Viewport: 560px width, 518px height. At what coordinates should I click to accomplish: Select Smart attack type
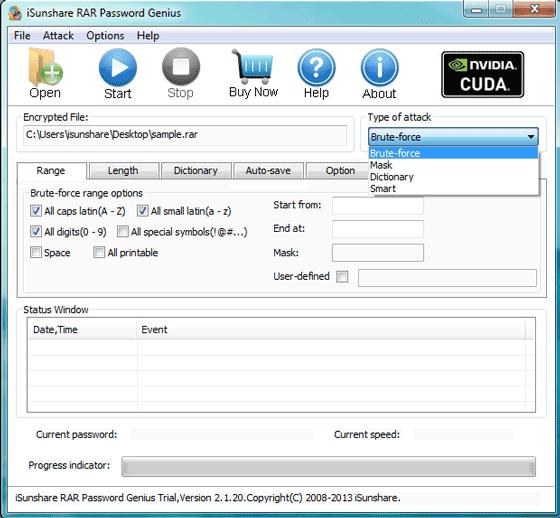click(x=453, y=189)
